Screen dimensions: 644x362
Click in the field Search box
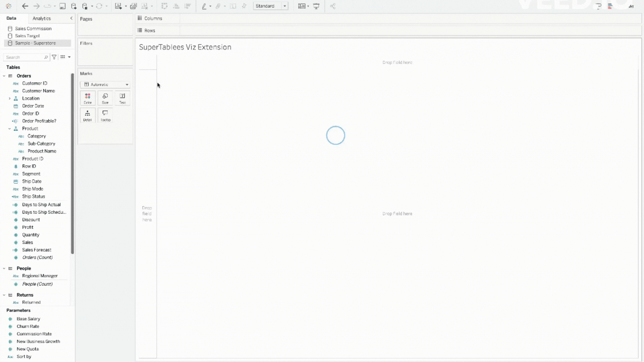pyautogui.click(x=24, y=57)
